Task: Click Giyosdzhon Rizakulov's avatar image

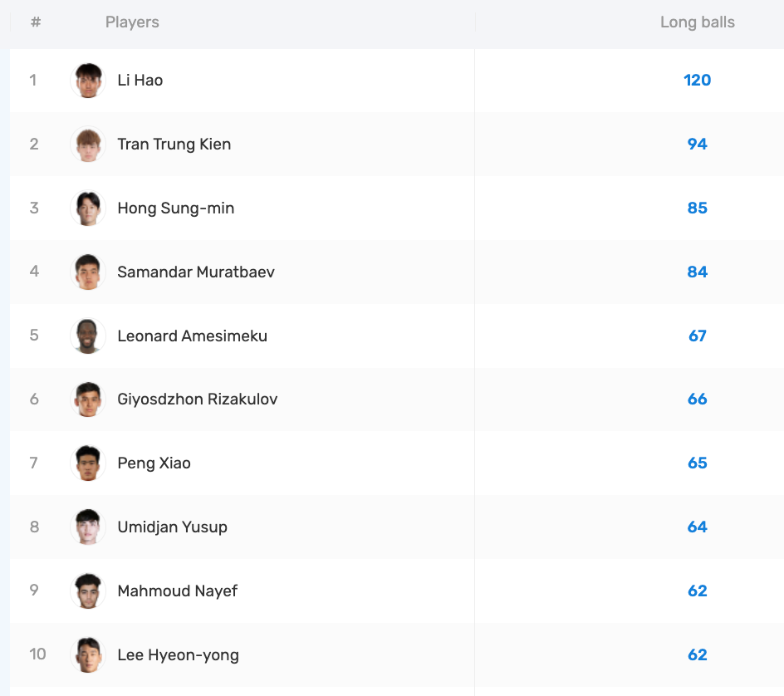Action: 87,399
